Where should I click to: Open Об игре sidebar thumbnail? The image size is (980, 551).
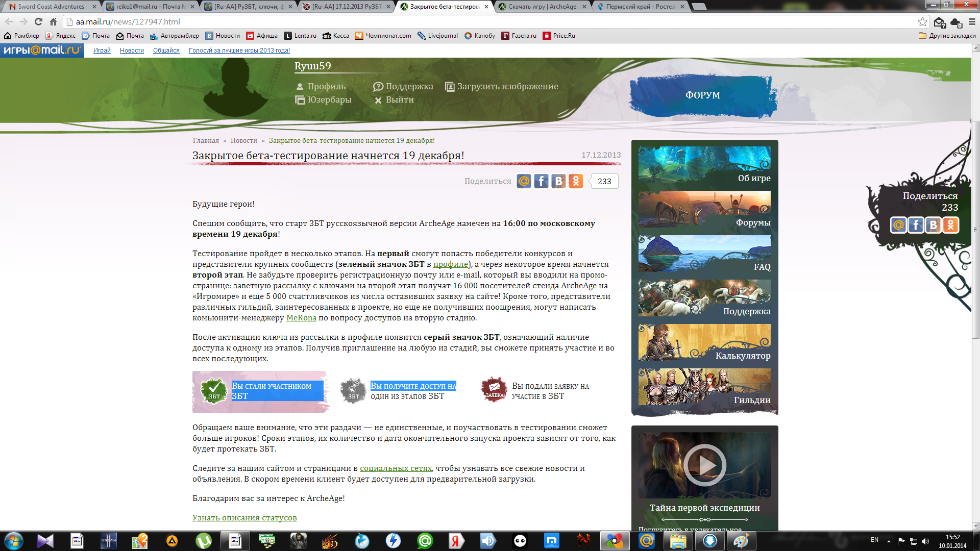coord(704,165)
